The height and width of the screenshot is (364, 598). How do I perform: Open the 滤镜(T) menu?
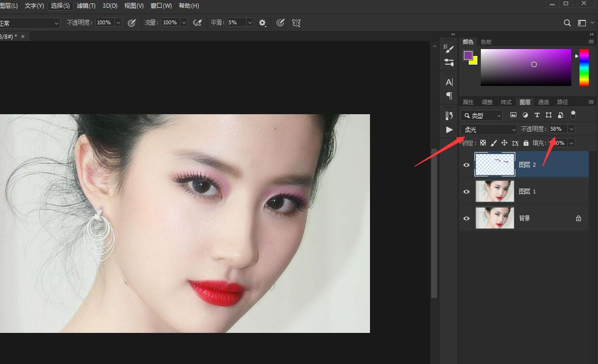[x=86, y=5]
